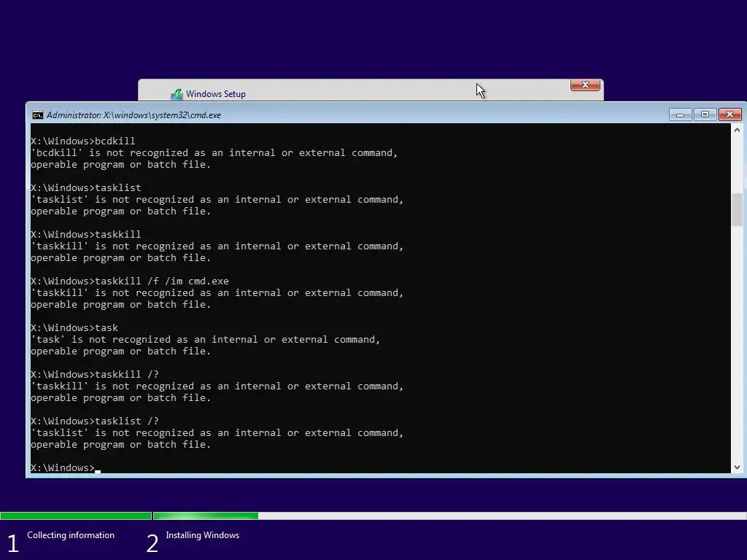Click the 'Installing Windows' step label
Image resolution: width=747 pixels, height=560 pixels.
click(x=203, y=535)
